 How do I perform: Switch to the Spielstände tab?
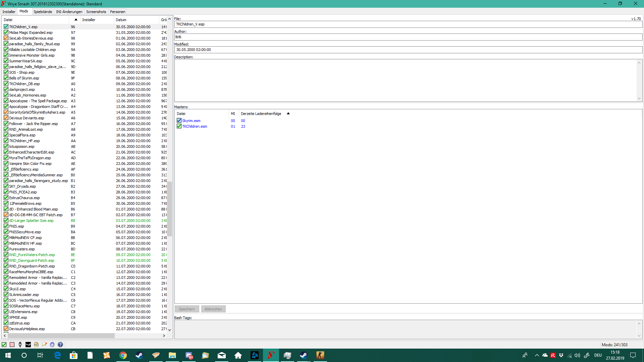pyautogui.click(x=43, y=12)
